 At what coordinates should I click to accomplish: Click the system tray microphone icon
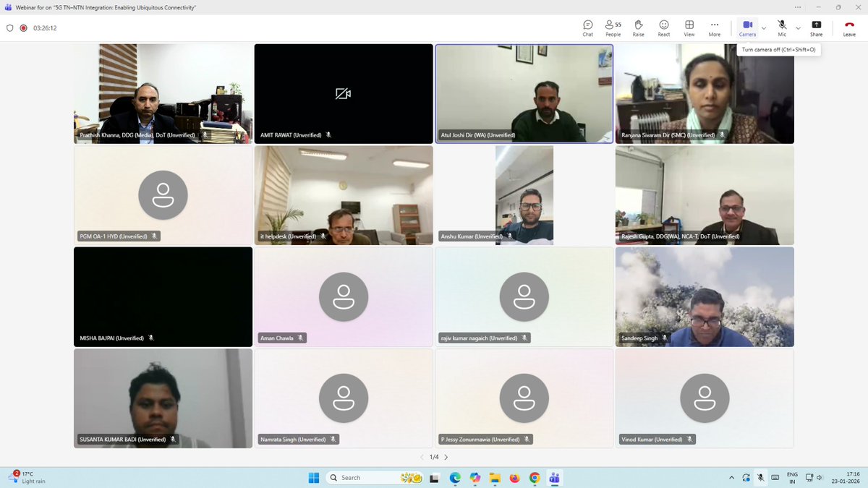click(x=761, y=478)
